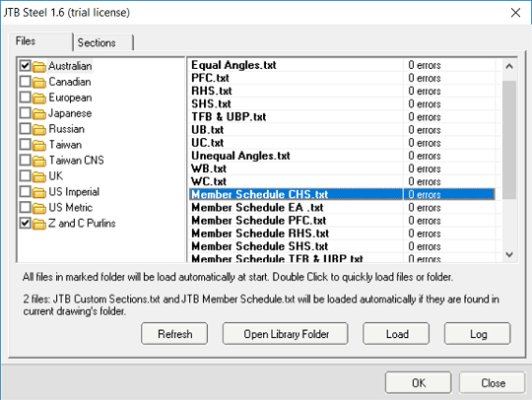This screenshot has width=532, height=400.
Task: Click the file list scroll down arrow
Action: (509, 254)
